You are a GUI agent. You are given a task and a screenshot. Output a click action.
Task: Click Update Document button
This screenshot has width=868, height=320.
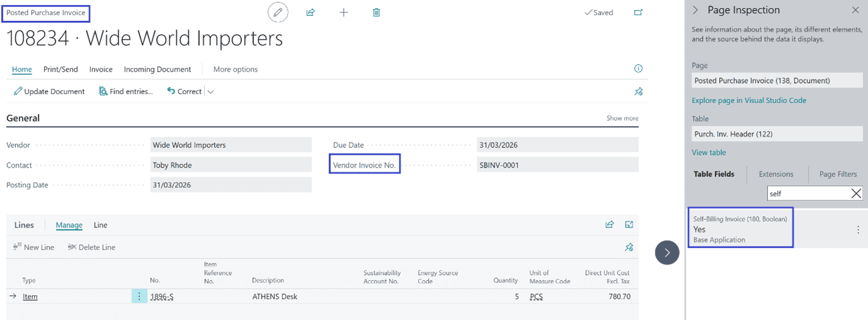(x=49, y=92)
